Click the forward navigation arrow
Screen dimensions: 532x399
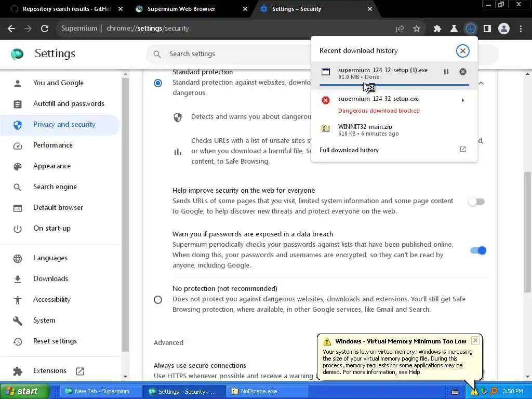[28, 29]
